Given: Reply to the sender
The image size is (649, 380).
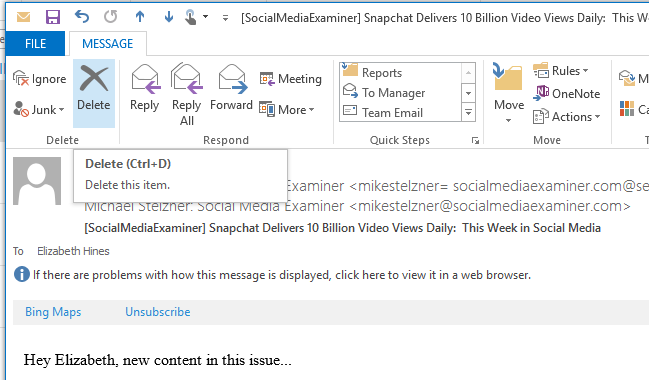Looking at the screenshot, I should pos(144,88).
